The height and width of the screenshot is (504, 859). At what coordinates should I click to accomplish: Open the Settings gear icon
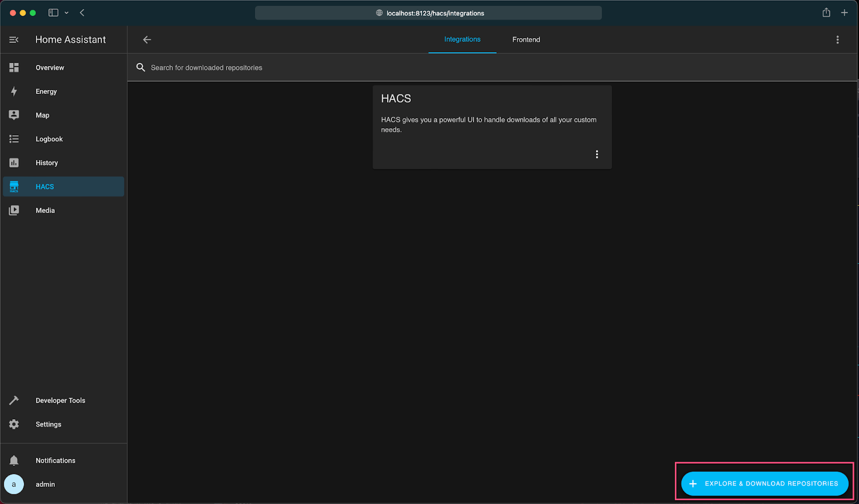(x=14, y=424)
